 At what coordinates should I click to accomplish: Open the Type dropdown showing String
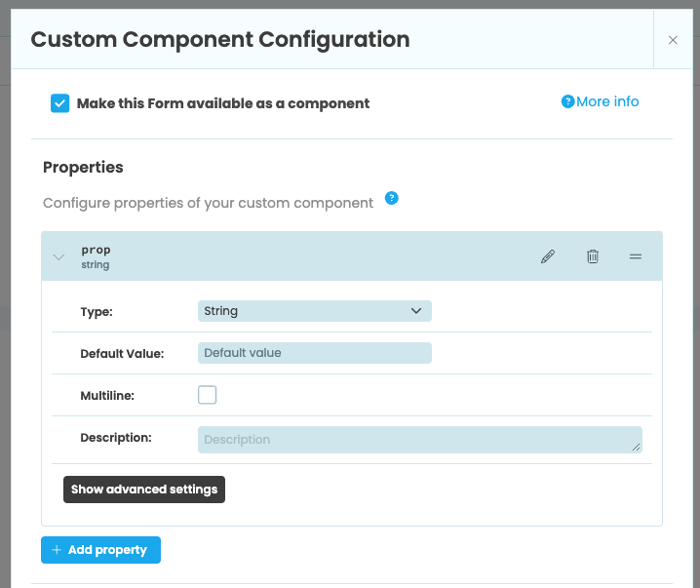point(315,311)
